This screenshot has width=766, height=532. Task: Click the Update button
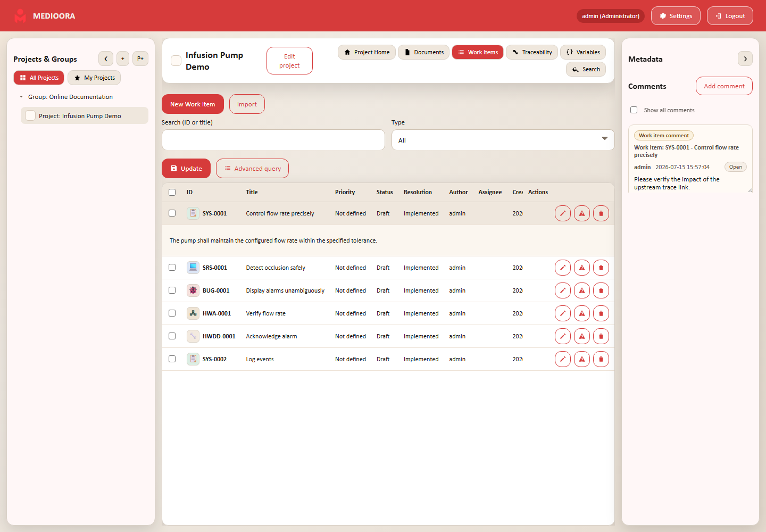coord(186,169)
